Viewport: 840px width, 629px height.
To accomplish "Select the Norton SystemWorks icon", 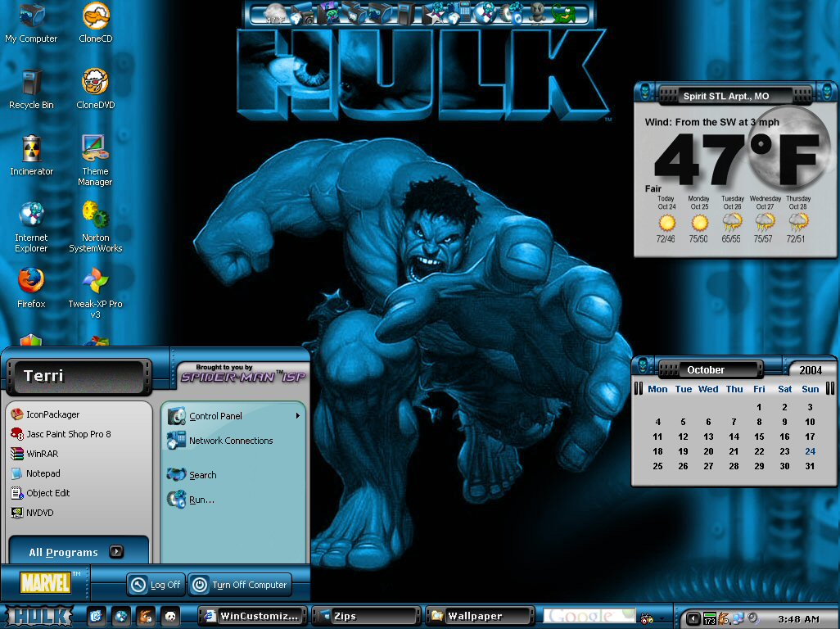I will (x=95, y=226).
